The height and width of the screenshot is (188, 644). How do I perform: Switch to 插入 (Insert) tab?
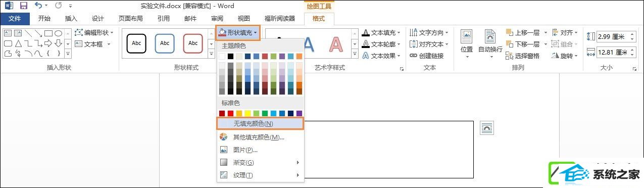pos(71,19)
